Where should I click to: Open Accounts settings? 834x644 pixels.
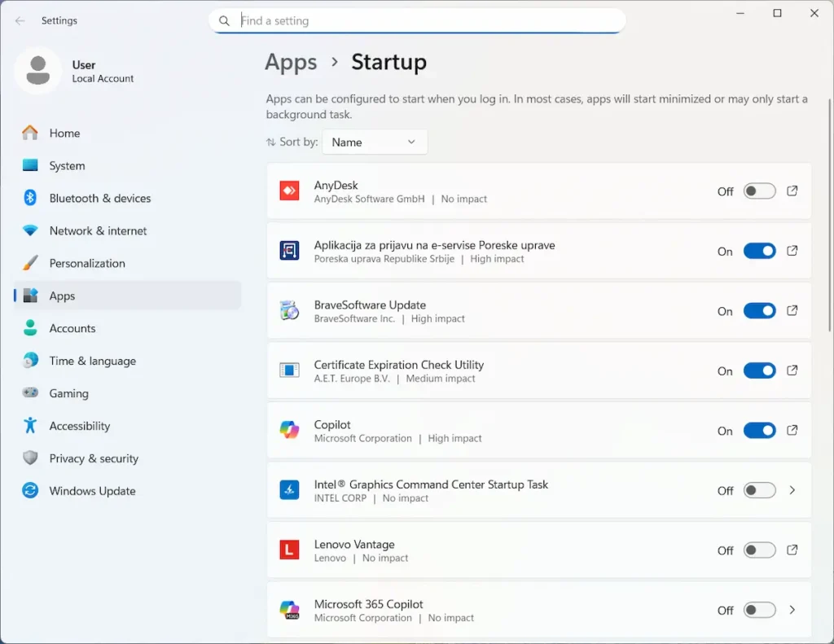127,328
